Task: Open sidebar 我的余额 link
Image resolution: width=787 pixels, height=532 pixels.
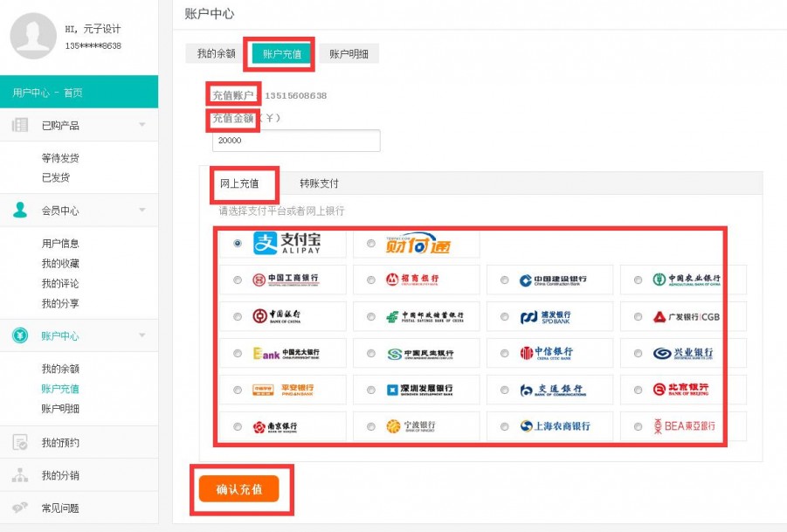Action: pos(60,369)
